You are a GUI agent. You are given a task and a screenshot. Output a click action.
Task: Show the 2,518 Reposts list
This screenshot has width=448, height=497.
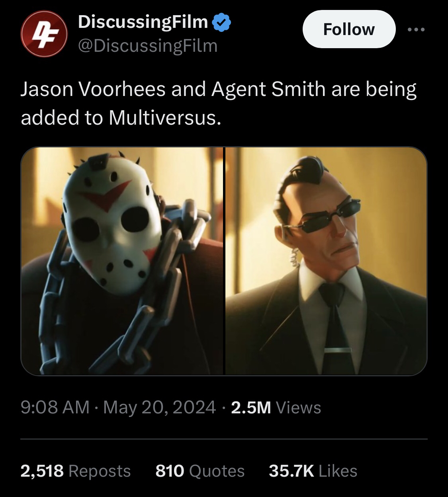76,471
